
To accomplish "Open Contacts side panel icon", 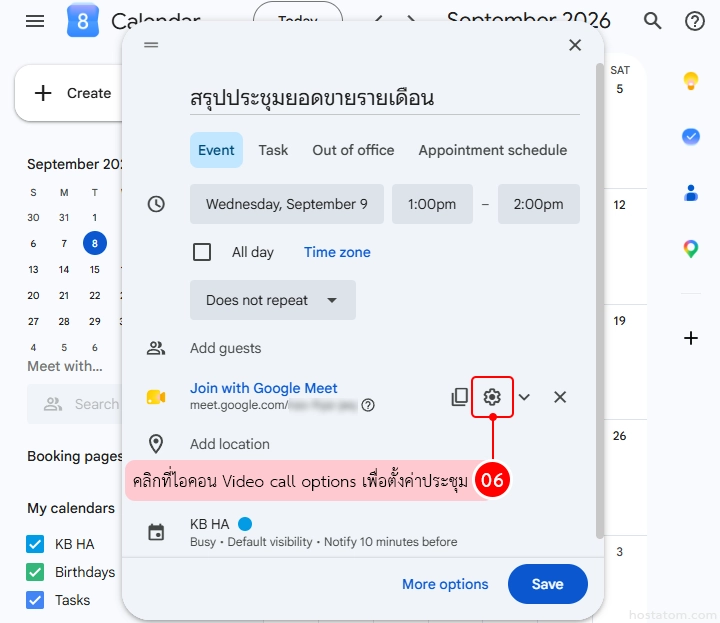I will coord(691,193).
